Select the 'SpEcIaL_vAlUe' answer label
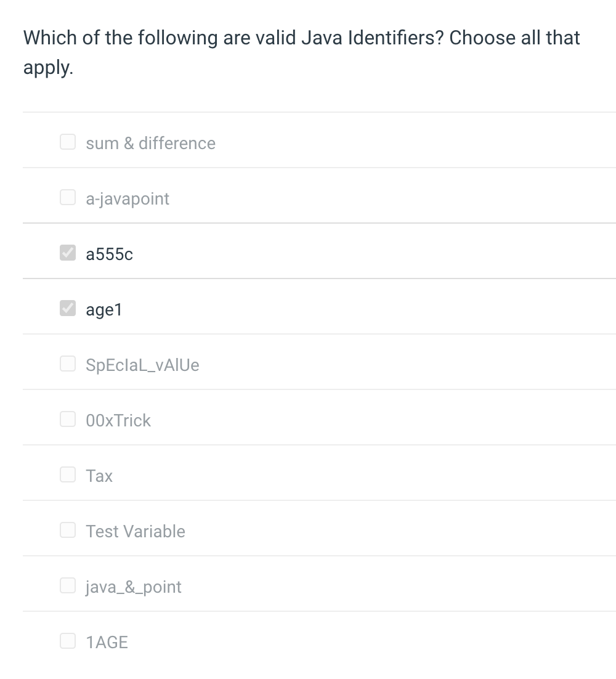Screen dimensions: 616x679 (x=142, y=365)
